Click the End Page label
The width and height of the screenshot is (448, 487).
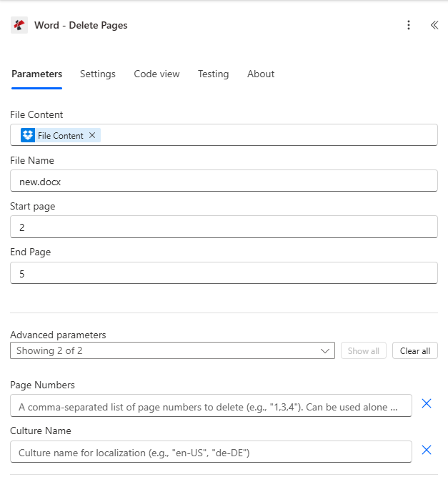(31, 252)
